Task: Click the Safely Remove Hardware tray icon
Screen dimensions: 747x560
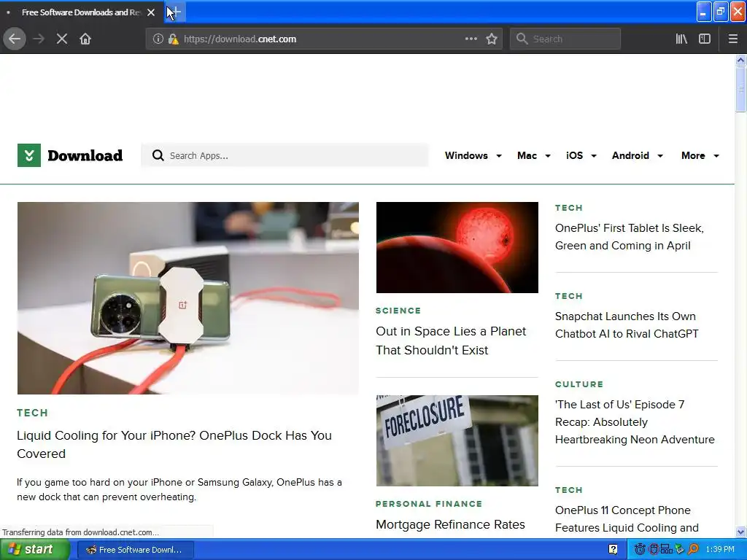Action: pyautogui.click(x=680, y=550)
